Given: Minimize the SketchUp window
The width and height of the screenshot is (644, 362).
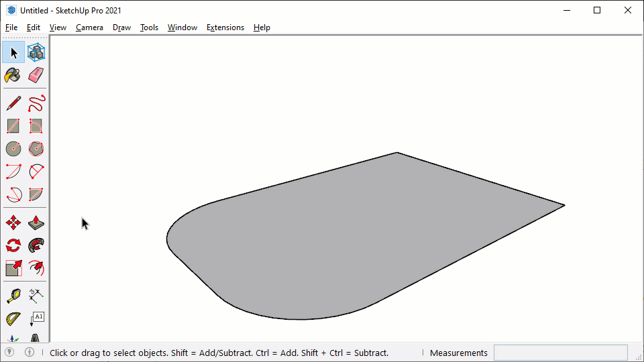Looking at the screenshot, I should 567,10.
